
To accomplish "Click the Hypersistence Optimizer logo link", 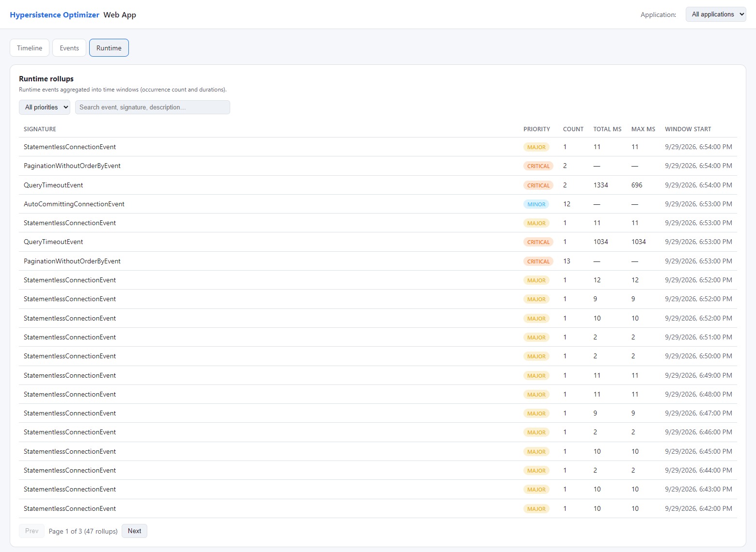I will click(x=55, y=15).
